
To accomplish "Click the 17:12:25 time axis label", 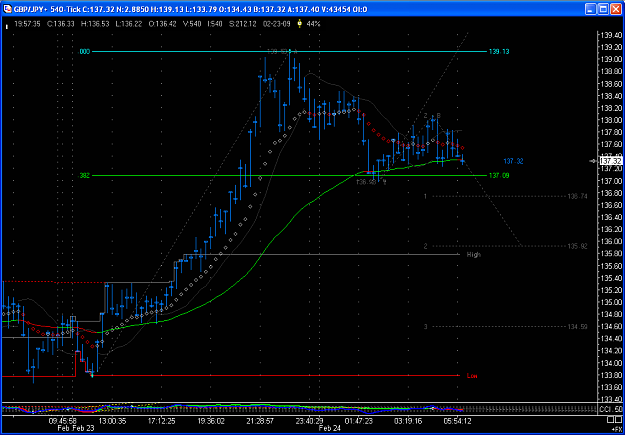I will click(162, 421).
